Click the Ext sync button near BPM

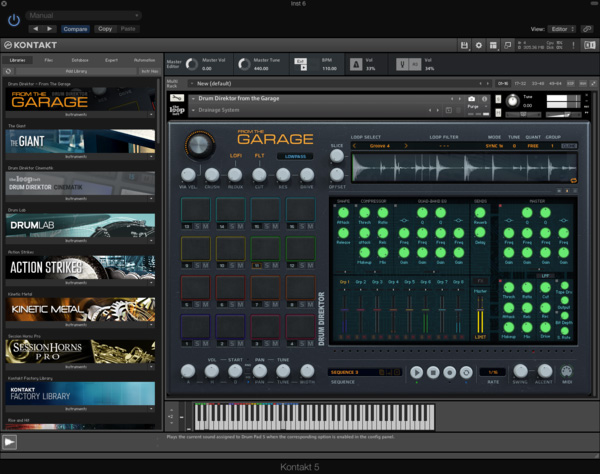(300, 61)
